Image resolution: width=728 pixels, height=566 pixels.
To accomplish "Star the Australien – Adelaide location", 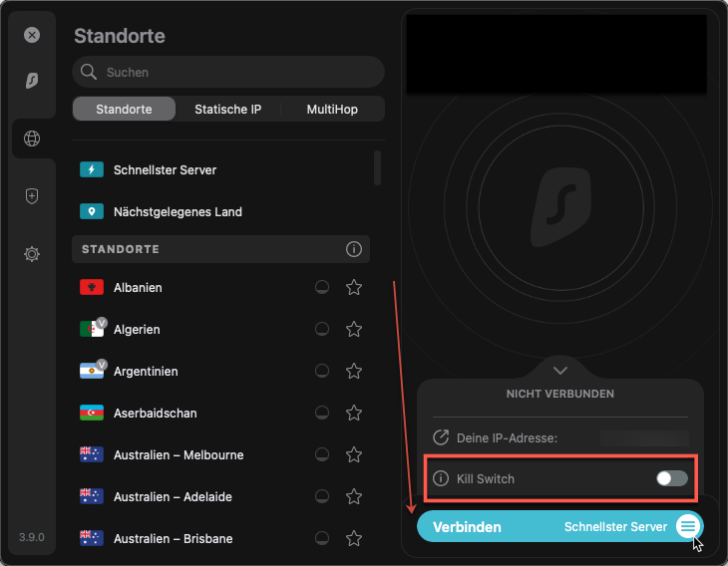I will pyautogui.click(x=354, y=496).
